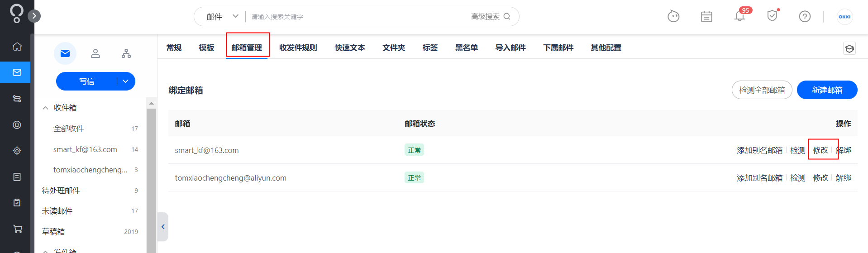Image resolution: width=868 pixels, height=253 pixels.
Task: Open the document list sidebar icon
Action: coord(17,177)
